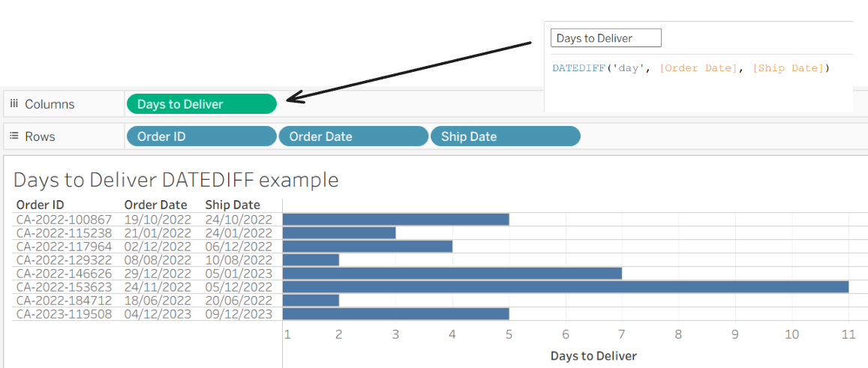Screen dimensions: 868x368
Task: Click the CA-2022-115238 row label
Action: click(64, 233)
